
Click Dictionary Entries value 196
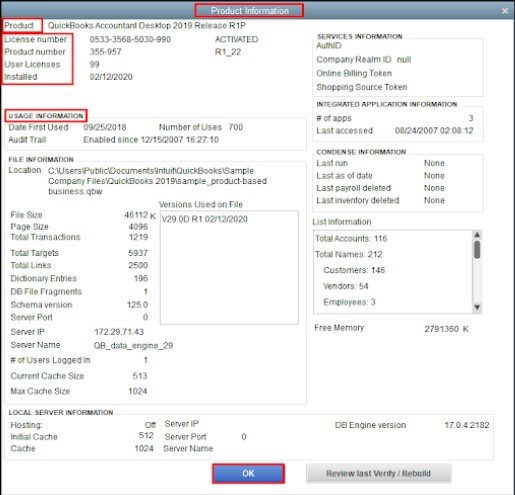pos(141,278)
